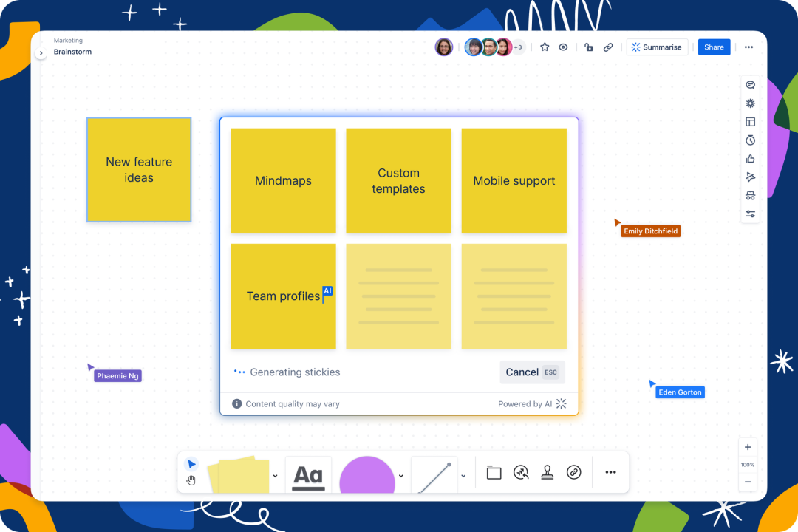This screenshot has width=798, height=532.
Task: Expand the shape options chevron
Action: tap(401, 476)
